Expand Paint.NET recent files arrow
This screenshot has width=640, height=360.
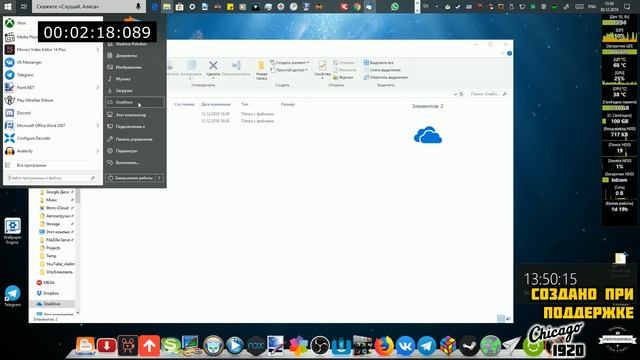(98, 87)
